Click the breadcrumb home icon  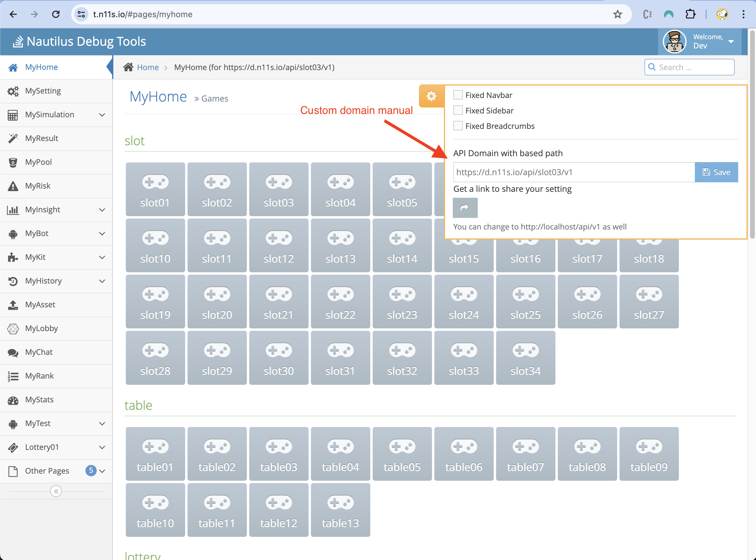pos(128,67)
